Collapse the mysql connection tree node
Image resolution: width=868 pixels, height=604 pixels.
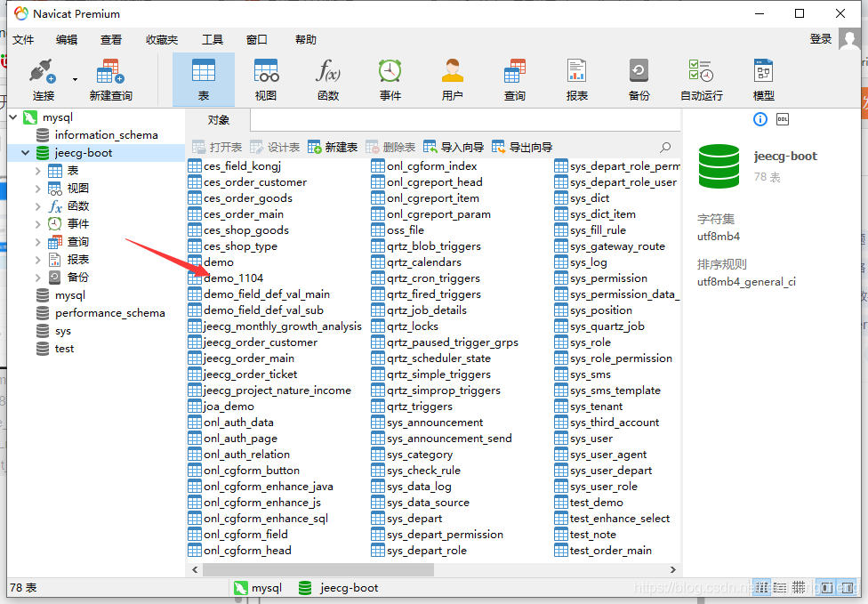[x=14, y=117]
